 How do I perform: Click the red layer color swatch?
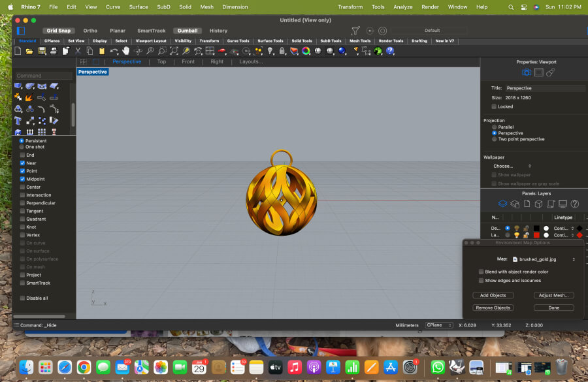click(x=536, y=234)
